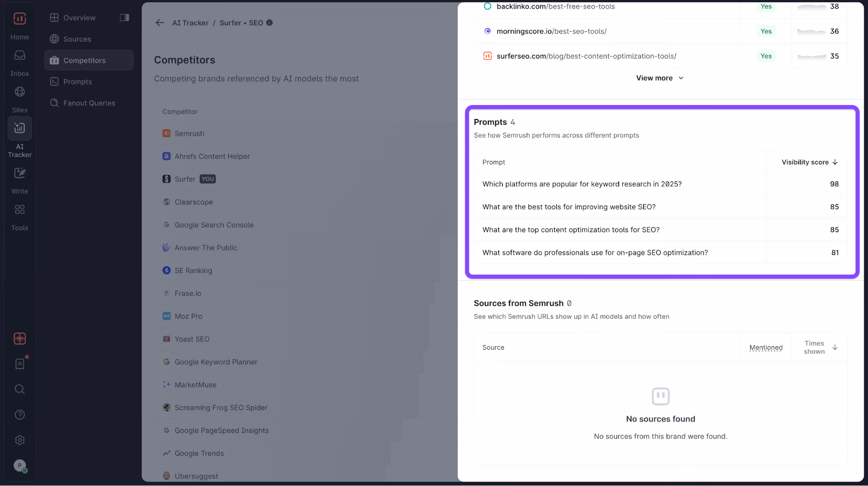Toggle the sidebar collapse panel icon
This screenshot has height=486, width=868.
pos(124,18)
